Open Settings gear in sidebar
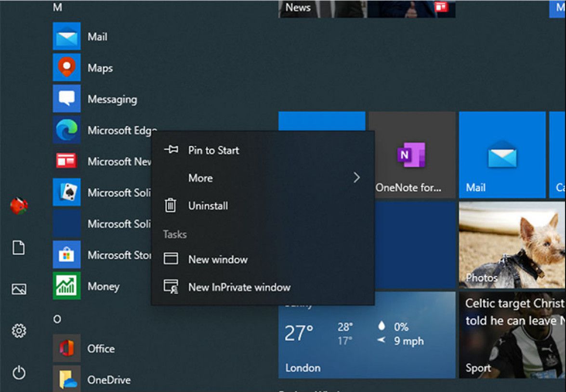 (x=19, y=331)
